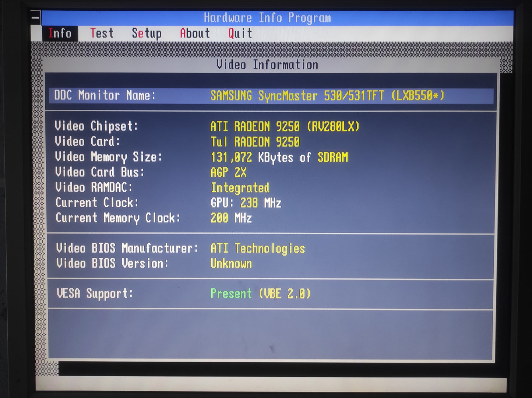Click the Video Information panel header
The width and height of the screenshot is (532, 398).
click(267, 65)
